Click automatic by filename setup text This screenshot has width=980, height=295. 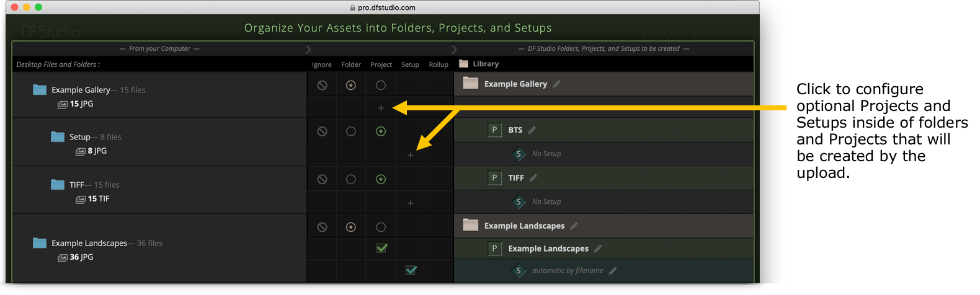click(x=568, y=271)
